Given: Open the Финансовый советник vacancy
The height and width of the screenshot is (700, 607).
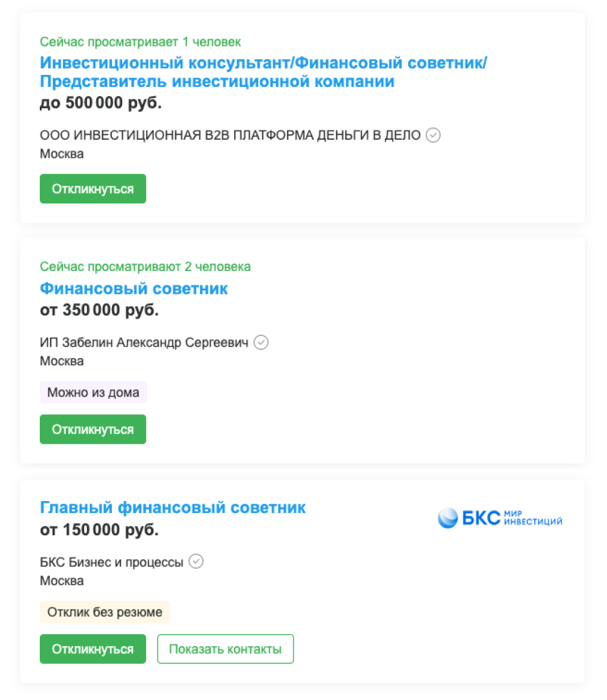Looking at the screenshot, I should pyautogui.click(x=134, y=289).
